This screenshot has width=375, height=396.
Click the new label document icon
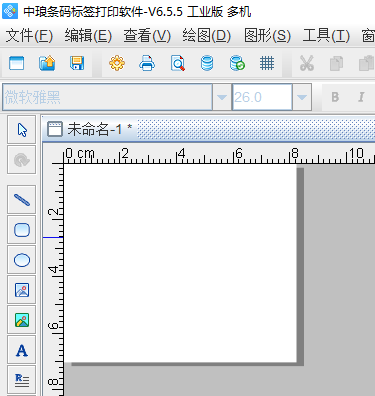16,63
